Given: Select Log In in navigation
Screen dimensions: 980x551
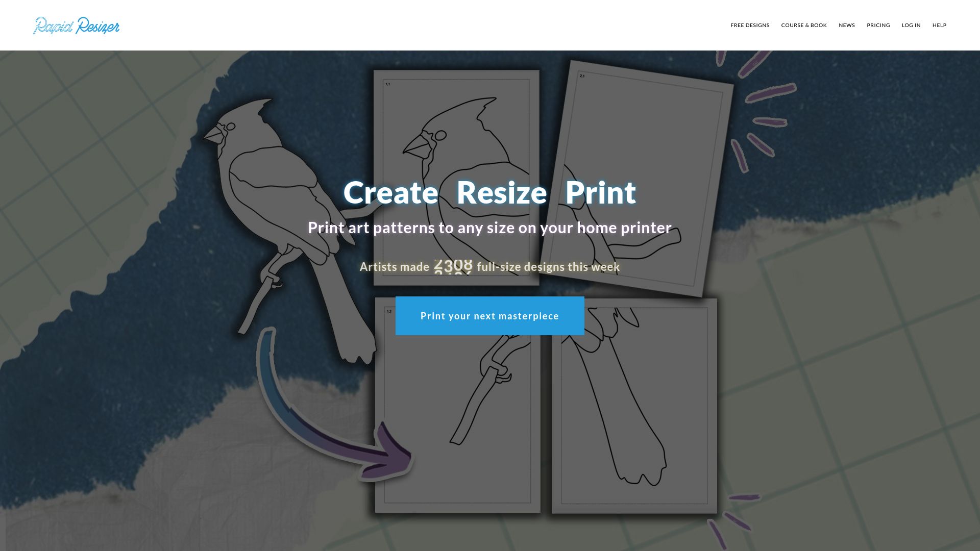Looking at the screenshot, I should pos(911,25).
